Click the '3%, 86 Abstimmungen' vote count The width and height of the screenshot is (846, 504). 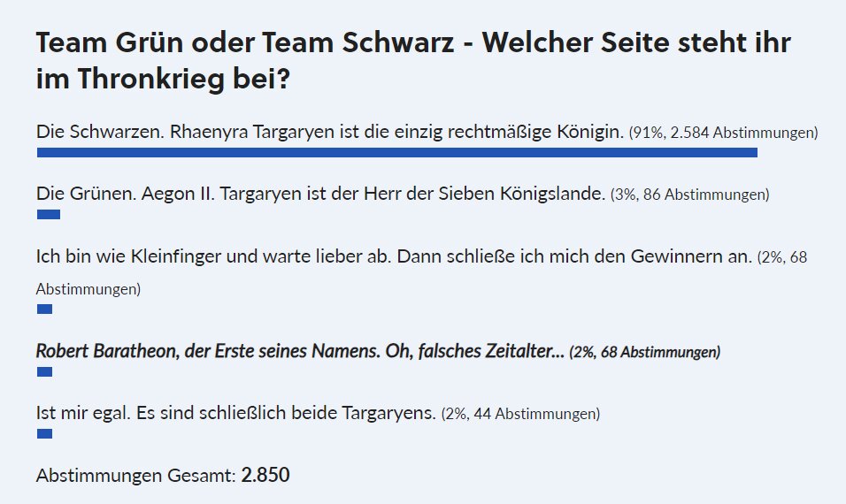(x=689, y=195)
